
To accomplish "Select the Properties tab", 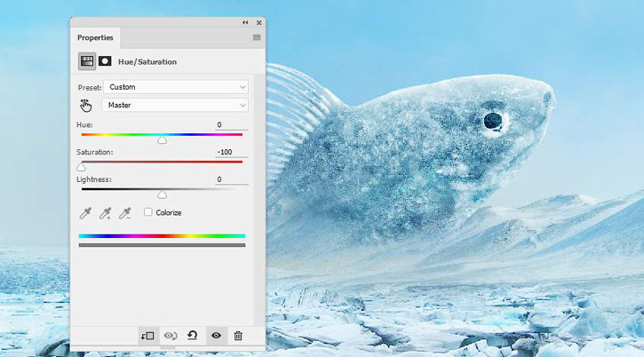I will (x=95, y=37).
